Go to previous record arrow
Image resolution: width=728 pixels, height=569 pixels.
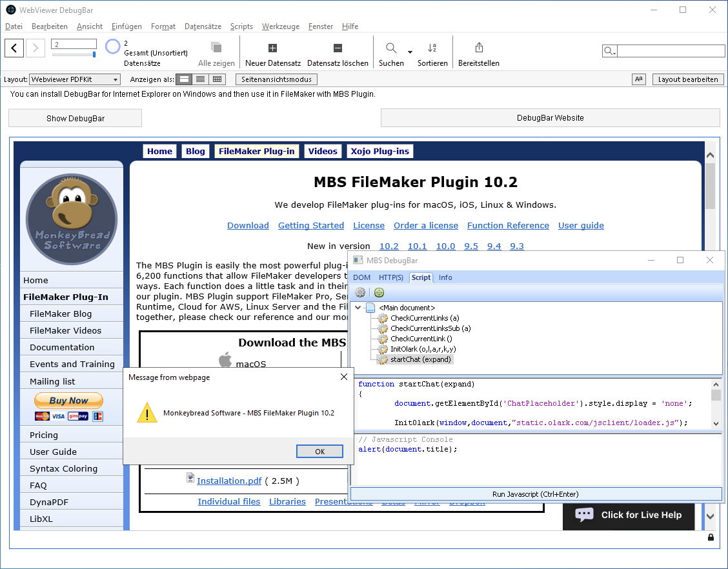(14, 48)
